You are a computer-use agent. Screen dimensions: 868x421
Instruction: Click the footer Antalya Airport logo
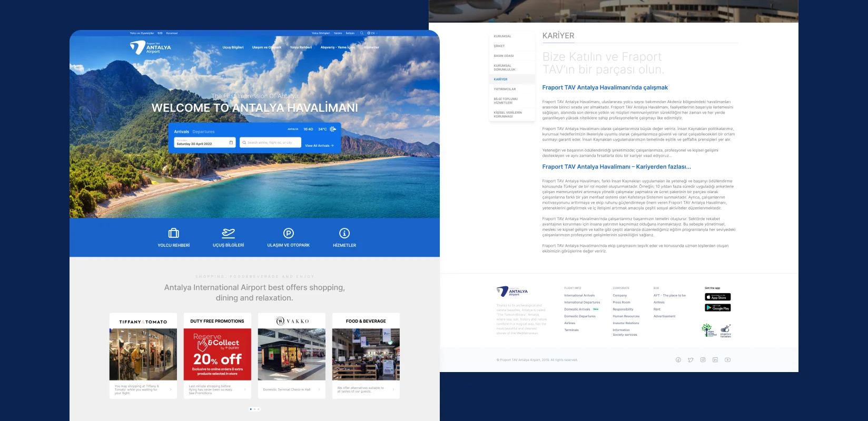coord(512,292)
